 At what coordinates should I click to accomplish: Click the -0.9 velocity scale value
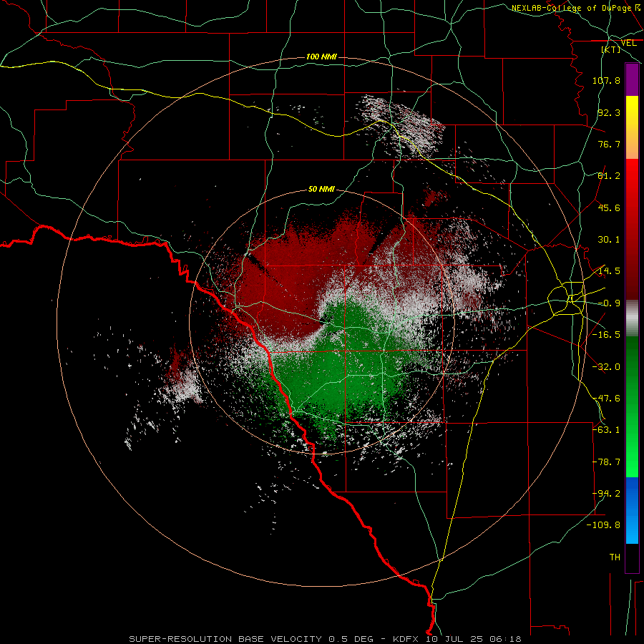(x=609, y=303)
